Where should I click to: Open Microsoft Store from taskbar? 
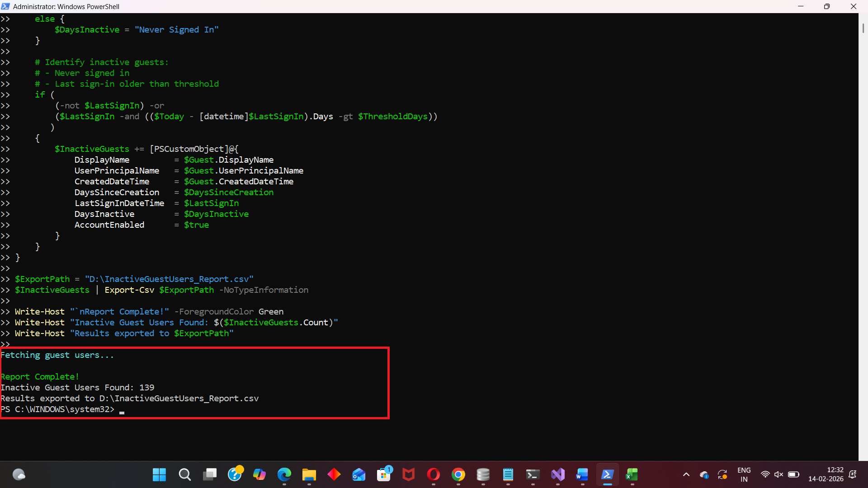(x=384, y=474)
